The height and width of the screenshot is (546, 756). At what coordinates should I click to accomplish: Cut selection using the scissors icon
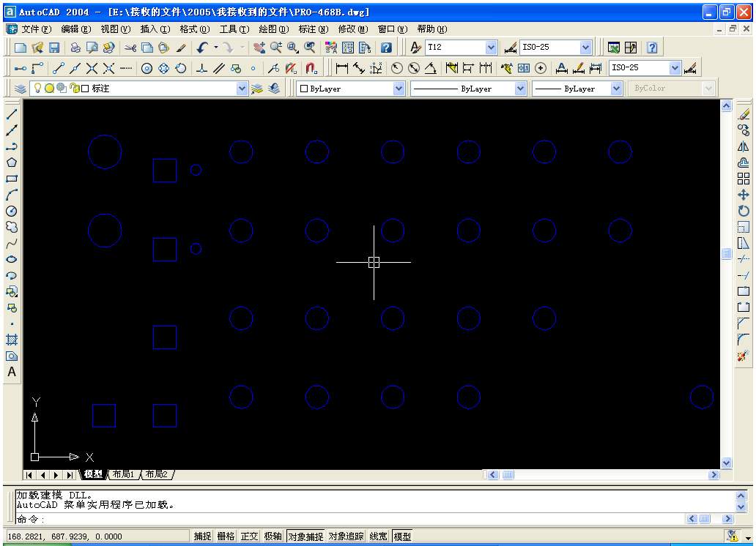pos(130,48)
